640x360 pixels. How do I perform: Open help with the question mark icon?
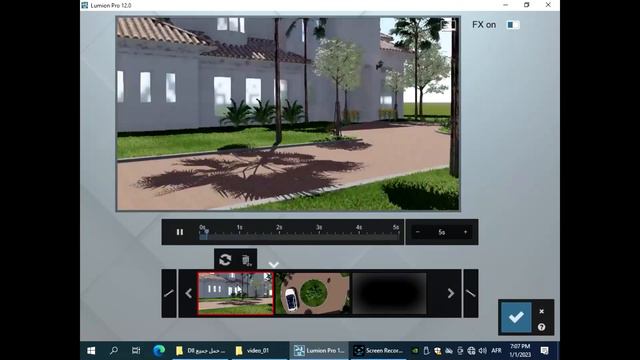(x=542, y=327)
